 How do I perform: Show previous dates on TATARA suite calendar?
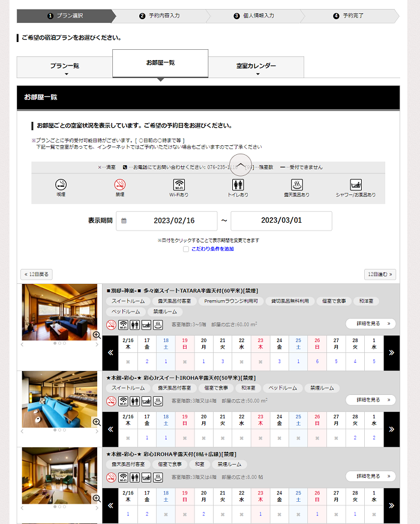point(110,353)
